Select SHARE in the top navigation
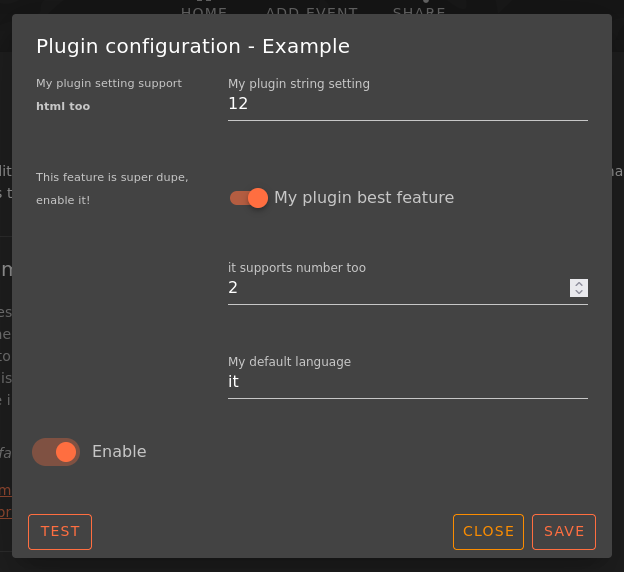624x572 pixels. [x=419, y=12]
